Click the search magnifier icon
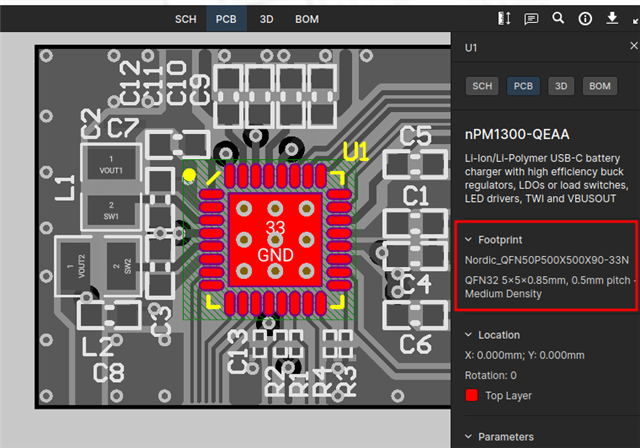This screenshot has width=640, height=448. click(x=558, y=18)
